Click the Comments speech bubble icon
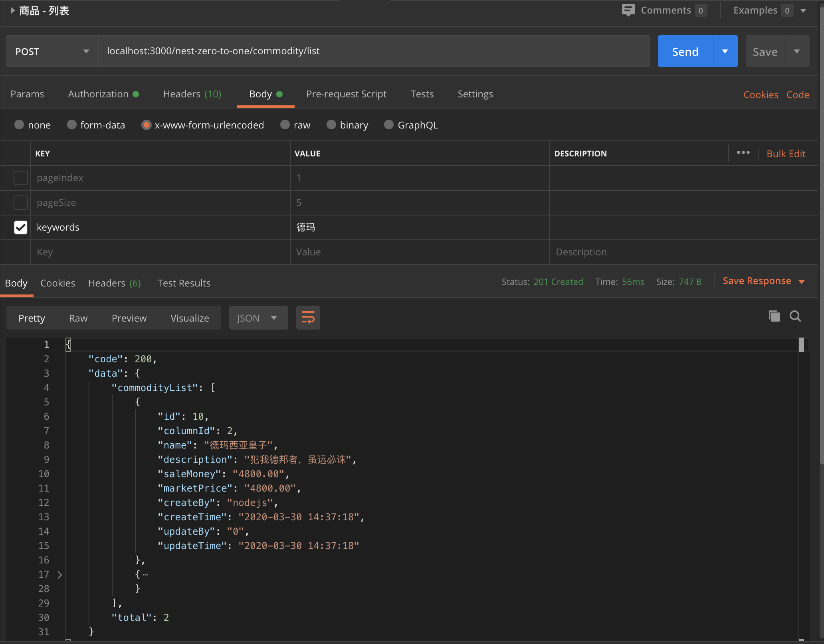824x644 pixels. tap(628, 10)
